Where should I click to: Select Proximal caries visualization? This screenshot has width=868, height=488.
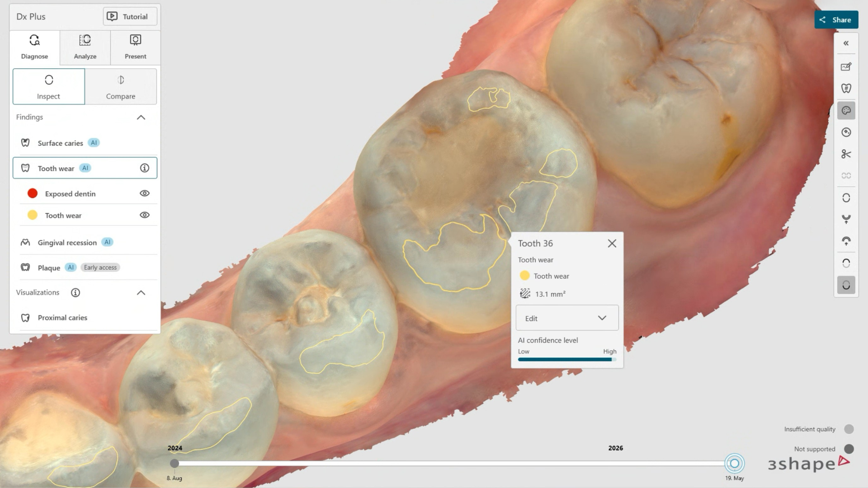pos(85,318)
